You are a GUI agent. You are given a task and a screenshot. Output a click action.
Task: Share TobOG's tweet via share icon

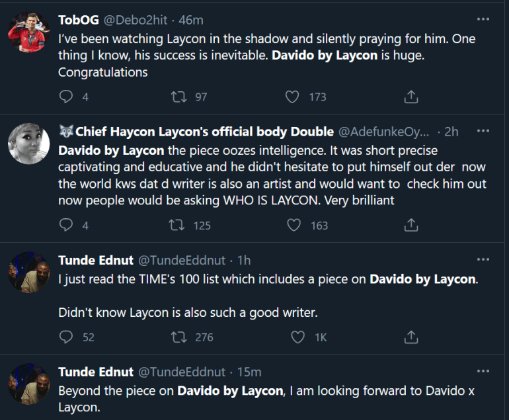tap(411, 97)
